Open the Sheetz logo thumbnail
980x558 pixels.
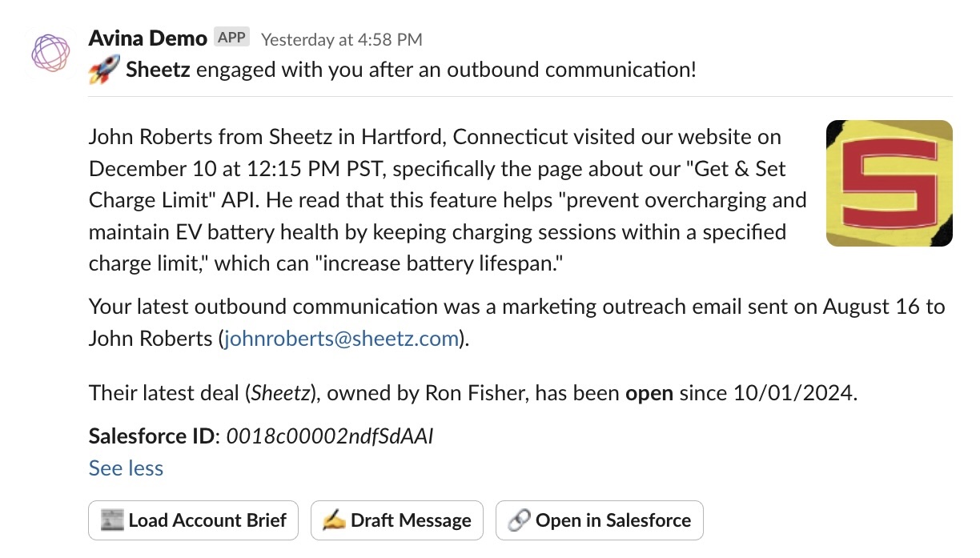(x=889, y=183)
